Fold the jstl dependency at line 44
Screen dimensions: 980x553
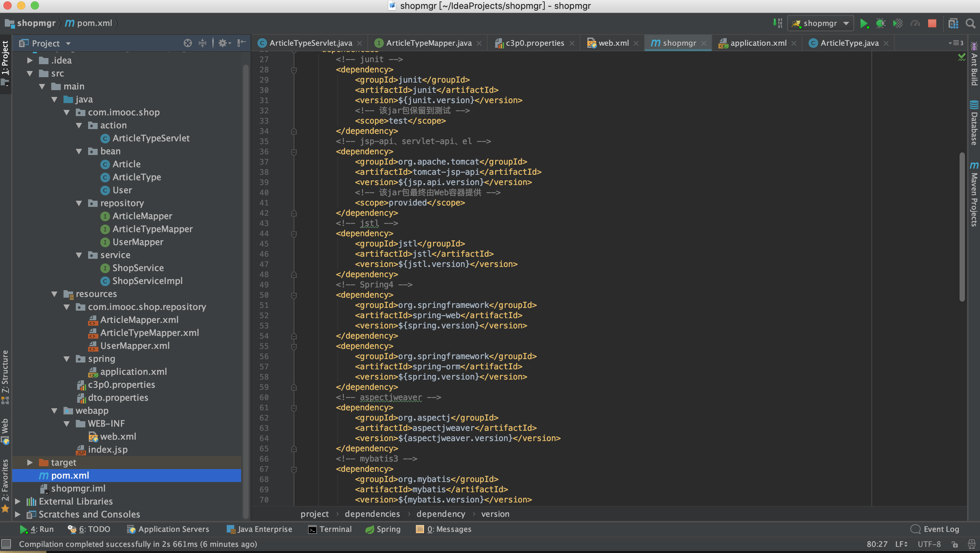point(294,233)
